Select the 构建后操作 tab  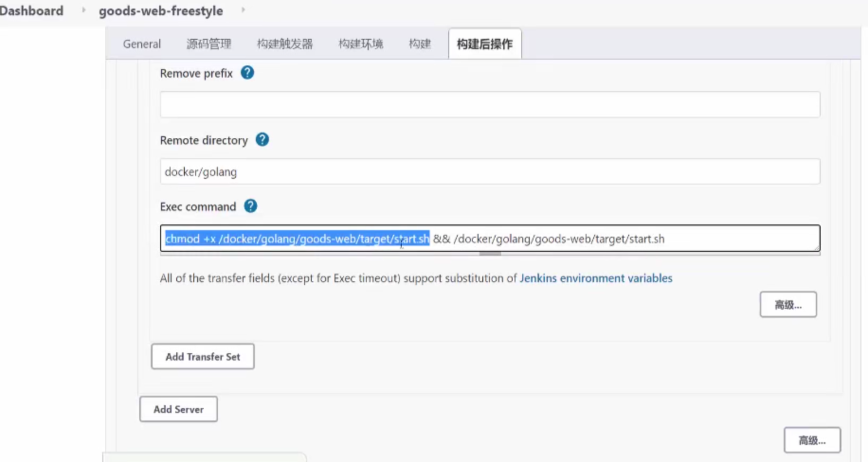(485, 44)
